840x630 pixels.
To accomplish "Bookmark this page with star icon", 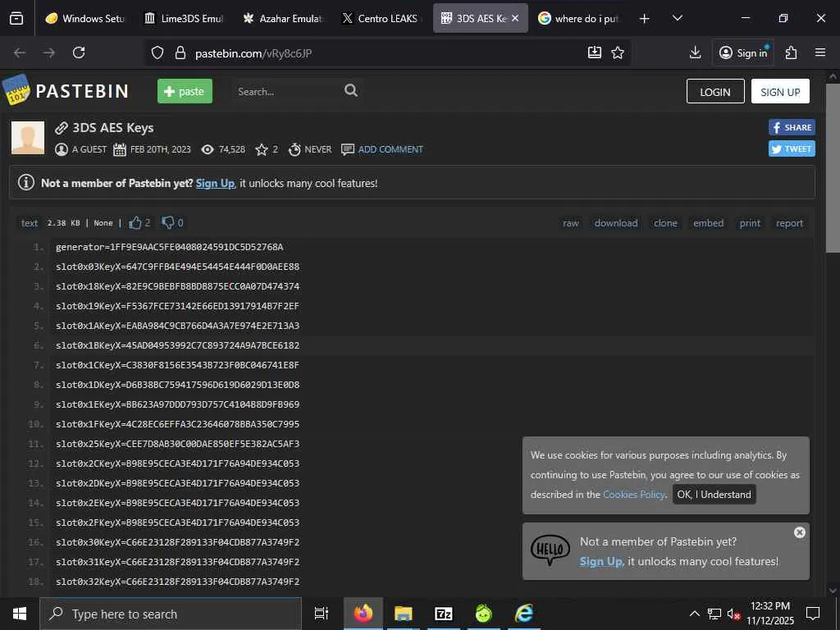I will click(618, 52).
